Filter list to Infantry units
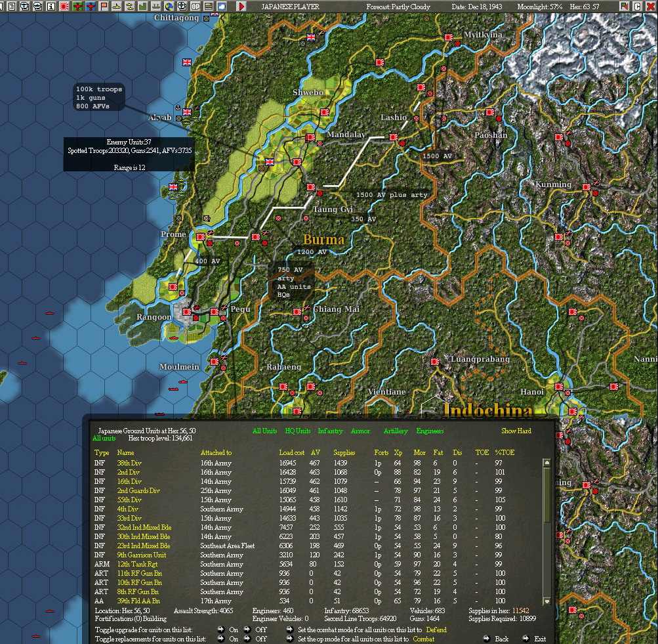658x644 pixels. pyautogui.click(x=330, y=431)
